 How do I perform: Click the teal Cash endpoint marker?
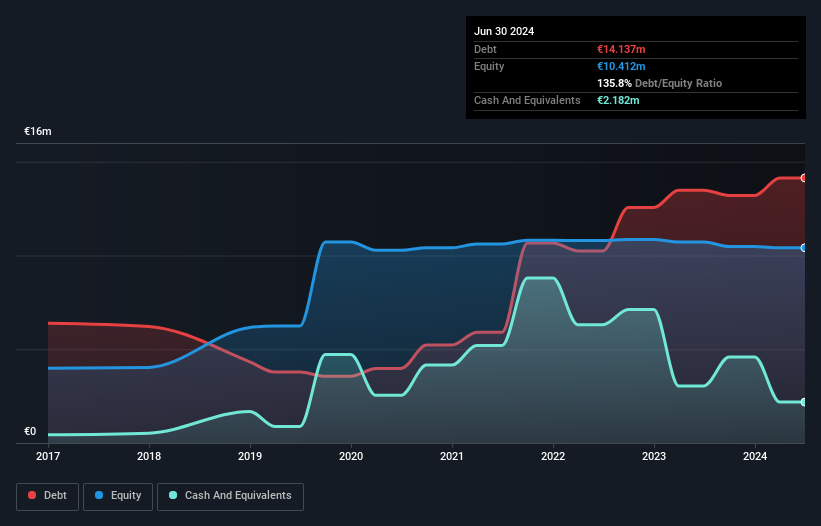click(804, 402)
